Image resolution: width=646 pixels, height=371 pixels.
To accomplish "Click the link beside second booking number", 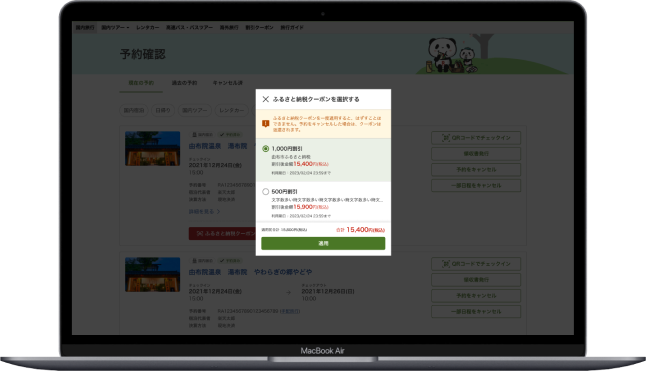I will (290, 311).
